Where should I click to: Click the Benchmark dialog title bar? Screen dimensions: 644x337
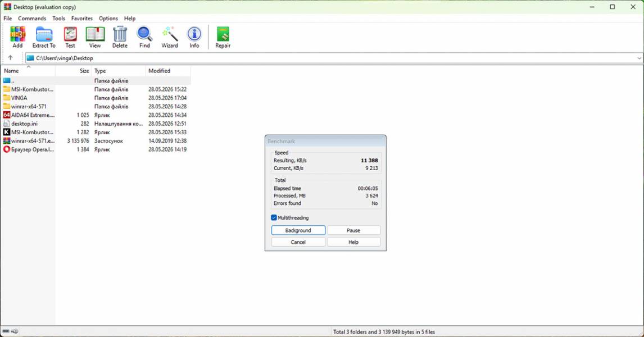(x=325, y=141)
